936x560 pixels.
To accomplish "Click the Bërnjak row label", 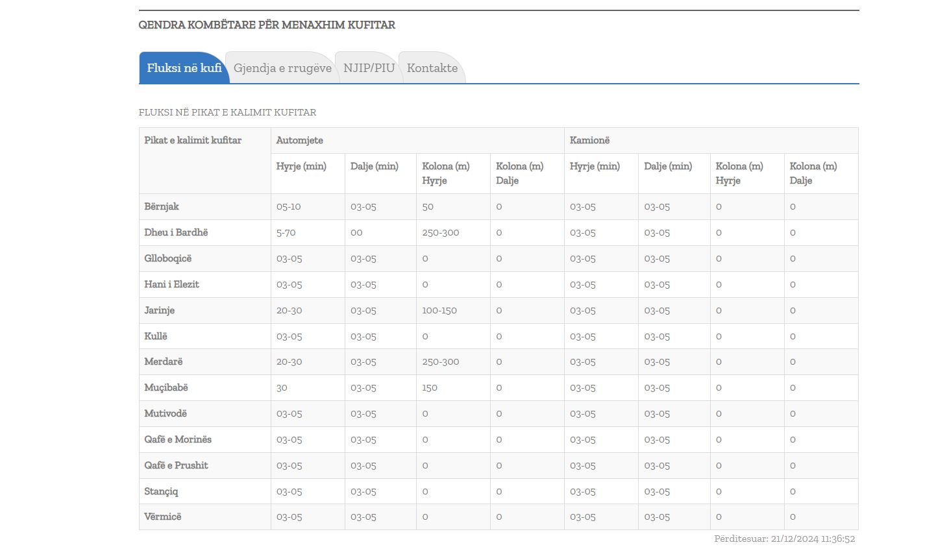I will click(162, 206).
